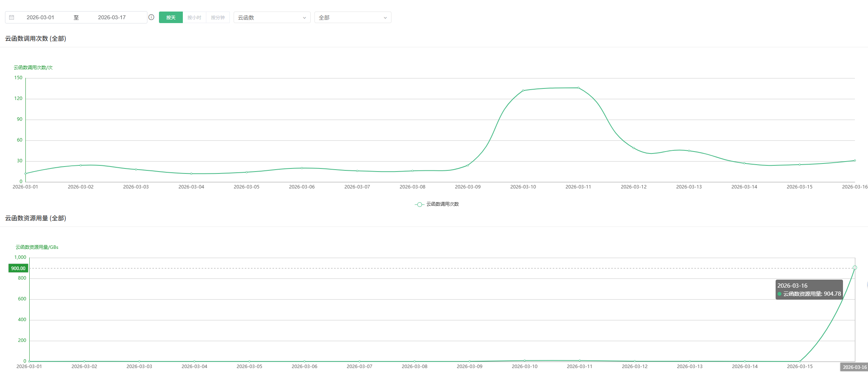The width and height of the screenshot is (868, 380).
Task: Click the 2026-03-11 peak point on invocation chart
Action: (x=578, y=88)
